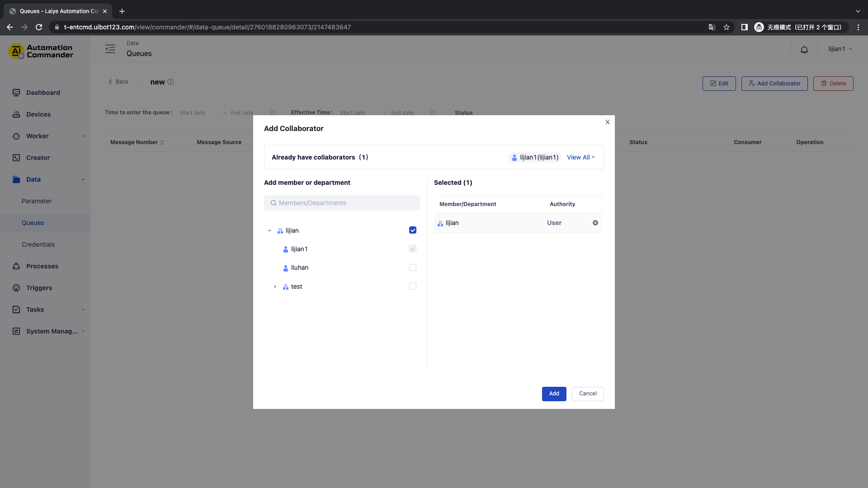Open a new browser tab
Viewport: 868px width, 488px height.
122,11
